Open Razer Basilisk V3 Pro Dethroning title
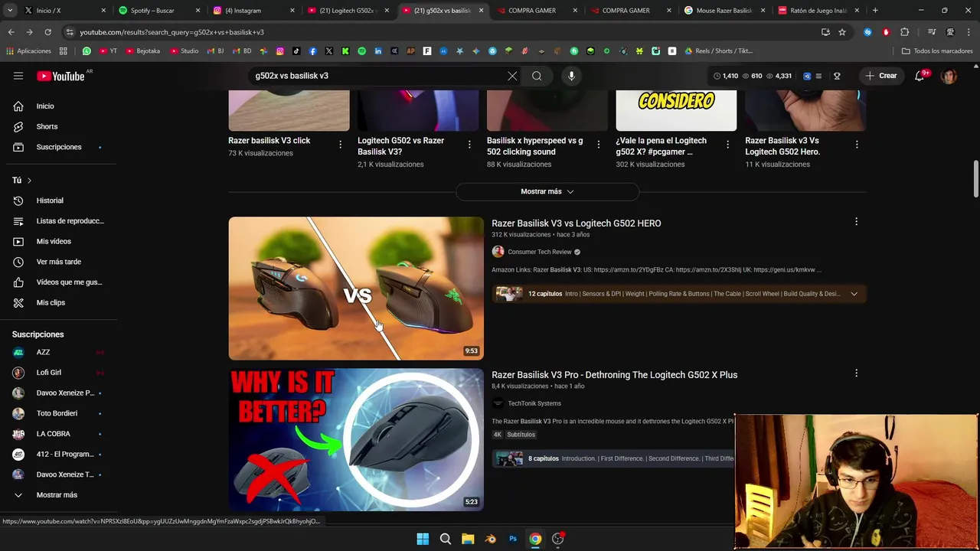The image size is (980, 551). pyautogui.click(x=614, y=375)
